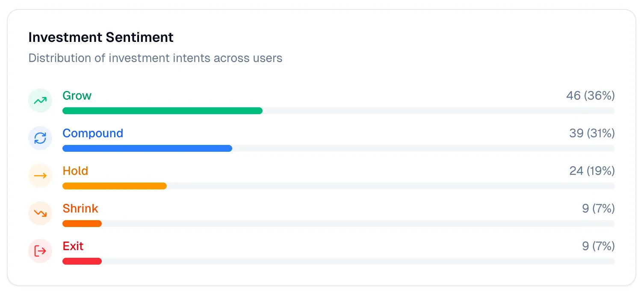Click the distribution description subtitle text
644x295 pixels.
click(155, 58)
